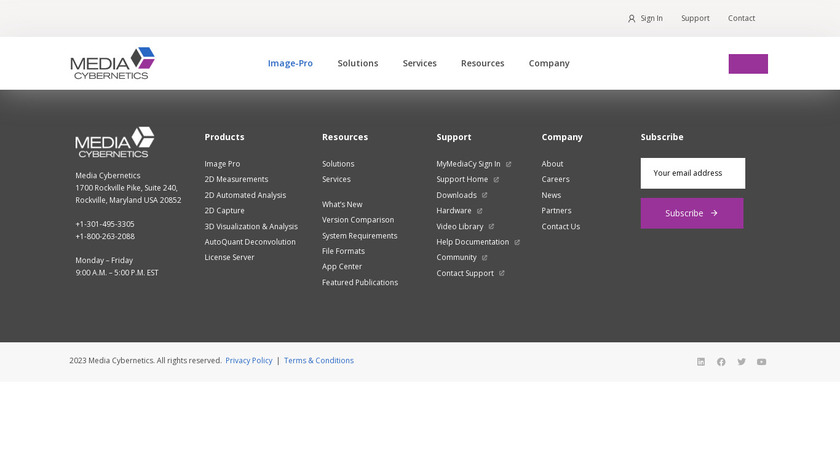Open the Privacy Policy link

point(249,361)
